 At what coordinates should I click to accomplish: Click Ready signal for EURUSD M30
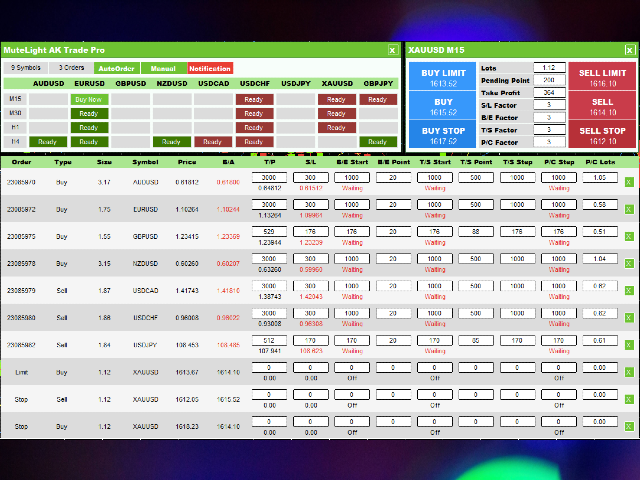tap(89, 113)
